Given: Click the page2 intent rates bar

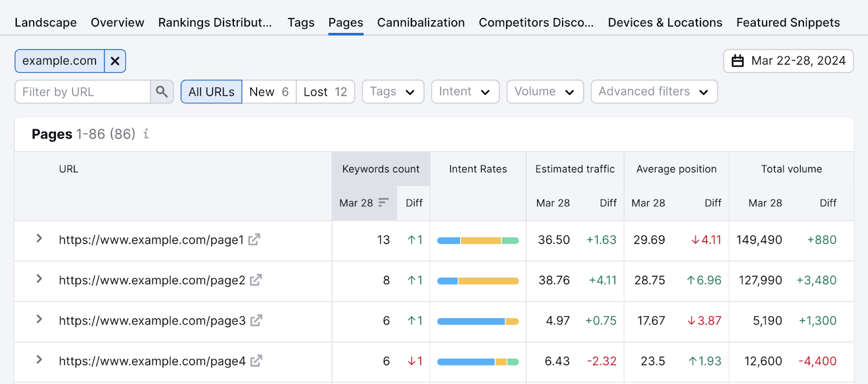Looking at the screenshot, I should pyautogui.click(x=477, y=281).
